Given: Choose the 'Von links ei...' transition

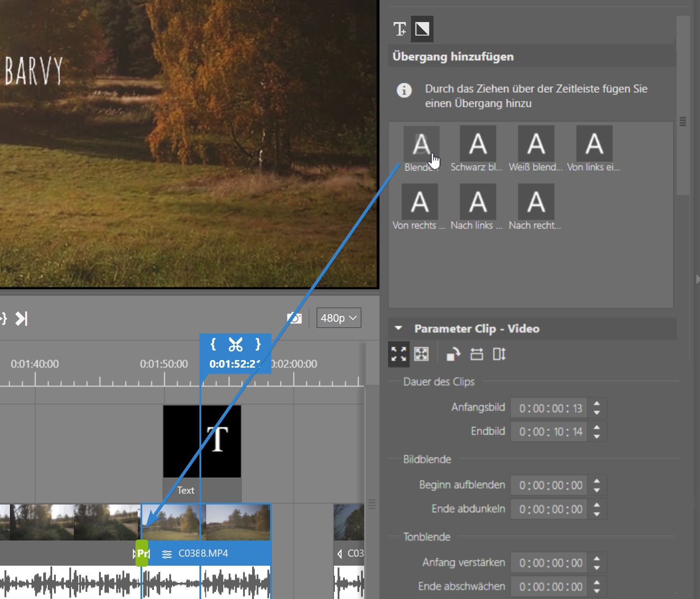Looking at the screenshot, I should [x=594, y=144].
